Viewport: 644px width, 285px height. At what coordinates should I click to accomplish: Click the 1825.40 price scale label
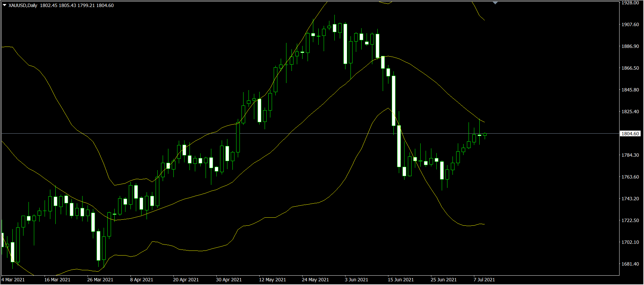[x=630, y=112]
